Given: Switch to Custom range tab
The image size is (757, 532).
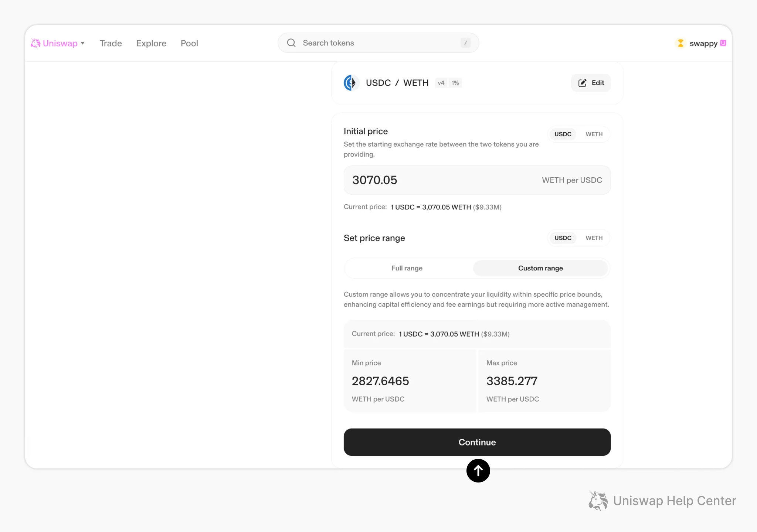Looking at the screenshot, I should (x=540, y=268).
